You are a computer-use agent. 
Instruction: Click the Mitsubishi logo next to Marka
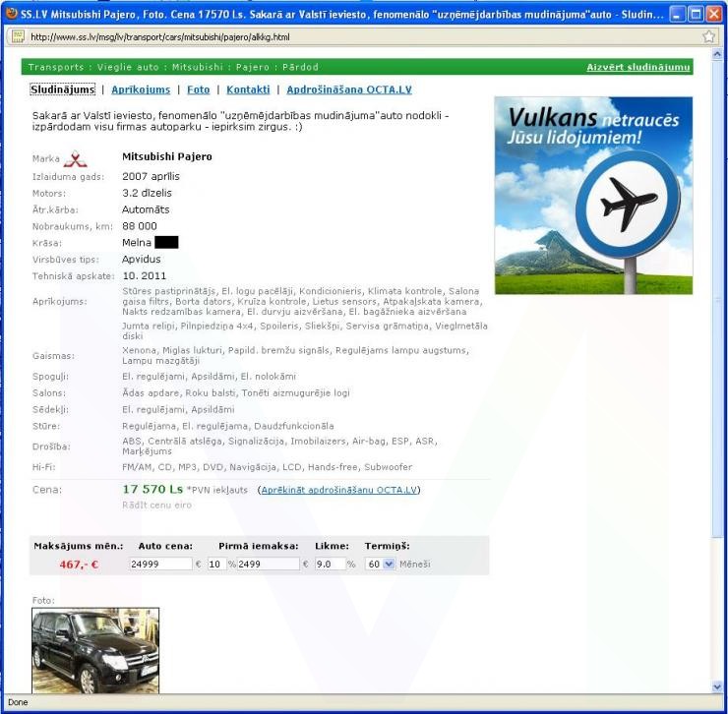pos(76,157)
